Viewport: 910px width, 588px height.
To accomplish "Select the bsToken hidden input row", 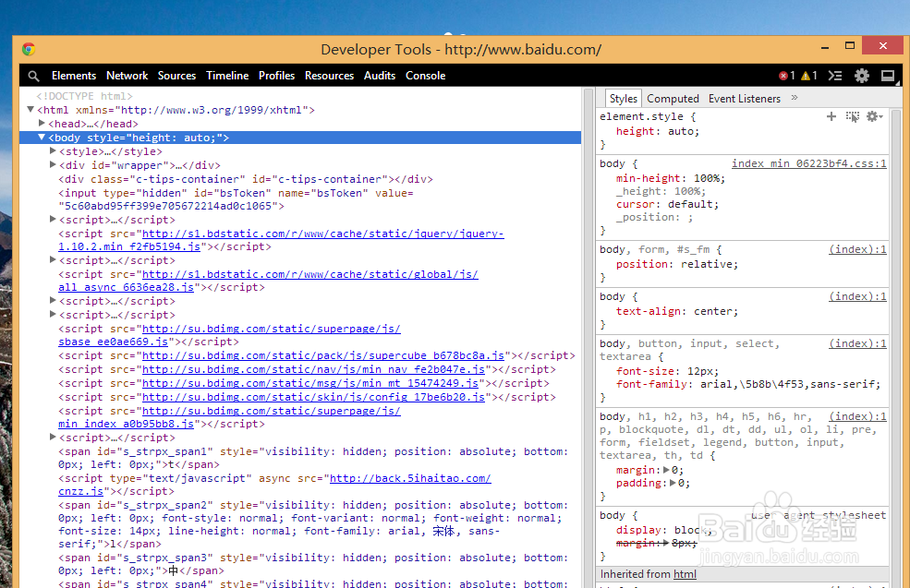I will [x=237, y=199].
